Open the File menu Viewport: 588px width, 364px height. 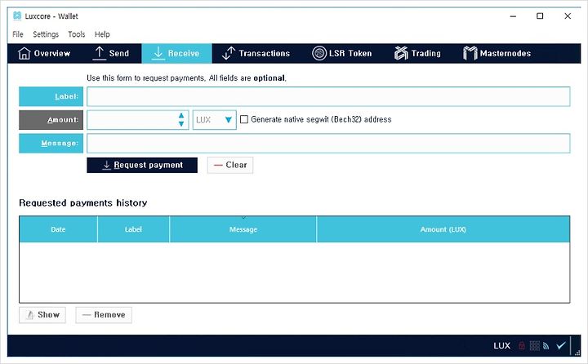point(18,34)
